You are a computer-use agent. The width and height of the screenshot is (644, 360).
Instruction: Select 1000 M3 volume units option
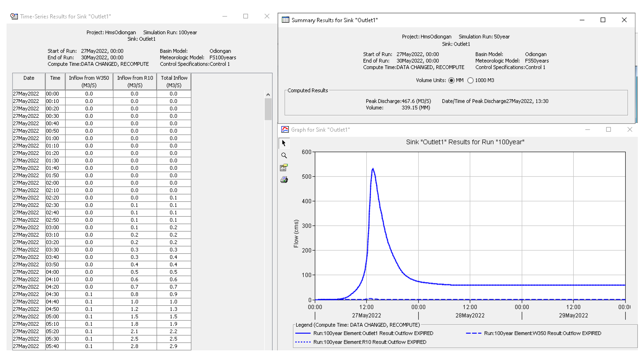pyautogui.click(x=470, y=80)
